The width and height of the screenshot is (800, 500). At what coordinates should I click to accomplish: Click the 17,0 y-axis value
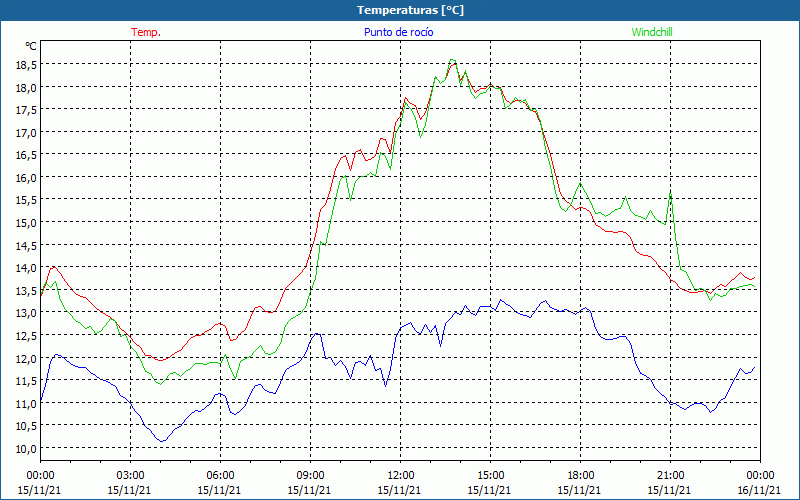click(x=28, y=132)
